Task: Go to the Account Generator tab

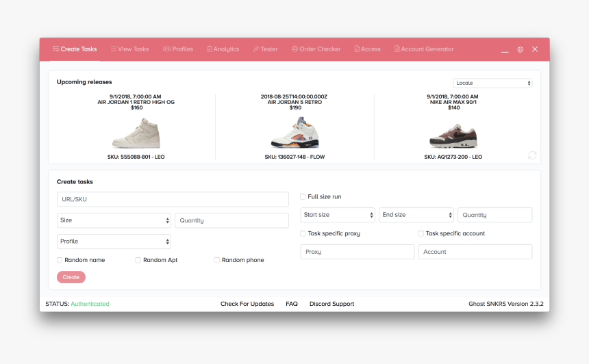Action: coord(424,49)
